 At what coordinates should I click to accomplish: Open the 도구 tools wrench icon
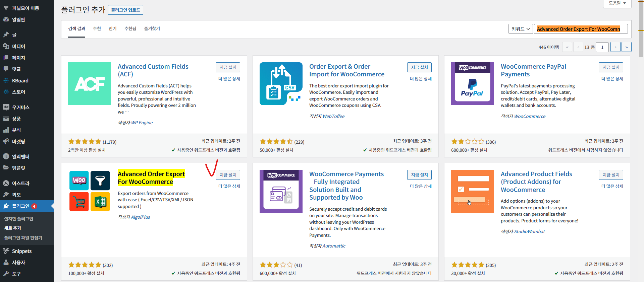pos(6,274)
